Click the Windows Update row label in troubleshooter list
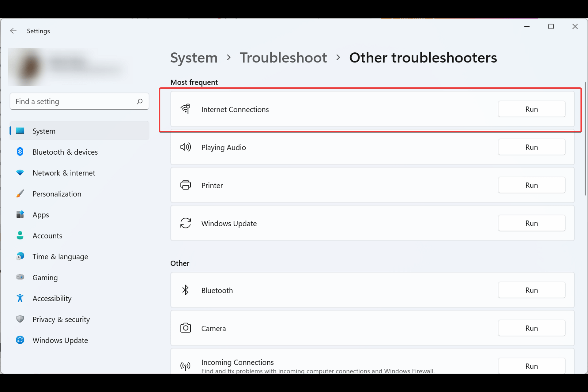 point(229,224)
